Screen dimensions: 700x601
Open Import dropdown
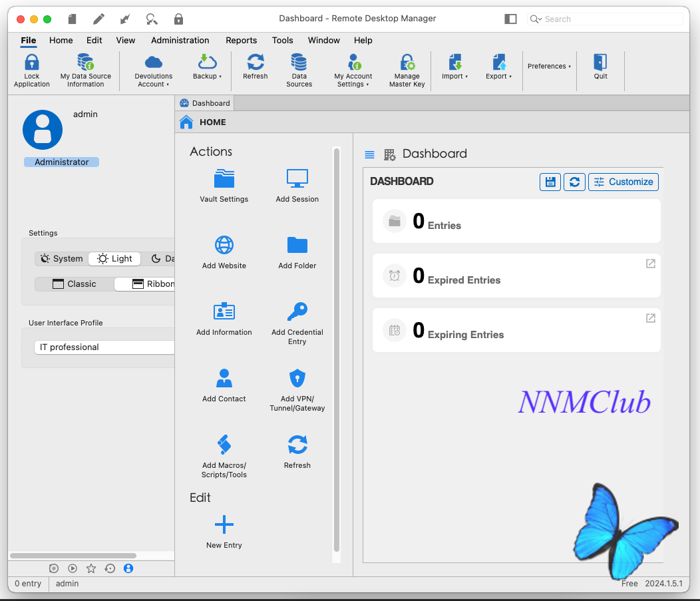click(x=455, y=67)
